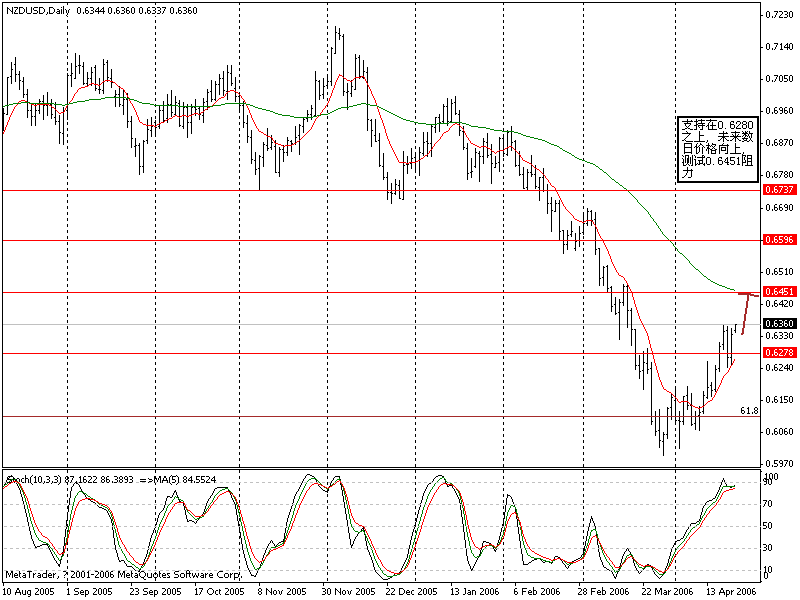Click the 0.6870 price axis value
Viewport: 800px width, 600px height.
[780, 143]
